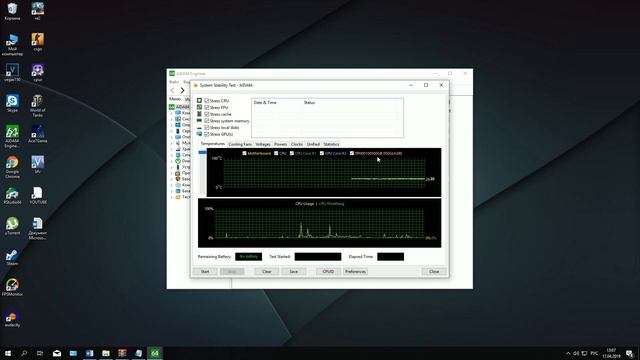Select the World of Tanks shortcut
Image resolution: width=640 pixels, height=360 pixels.
(38, 105)
